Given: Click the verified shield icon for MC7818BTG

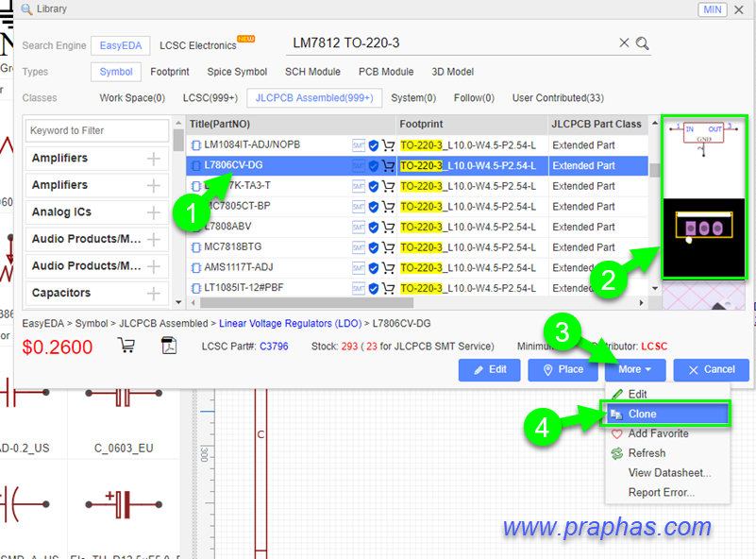Looking at the screenshot, I should click(373, 247).
